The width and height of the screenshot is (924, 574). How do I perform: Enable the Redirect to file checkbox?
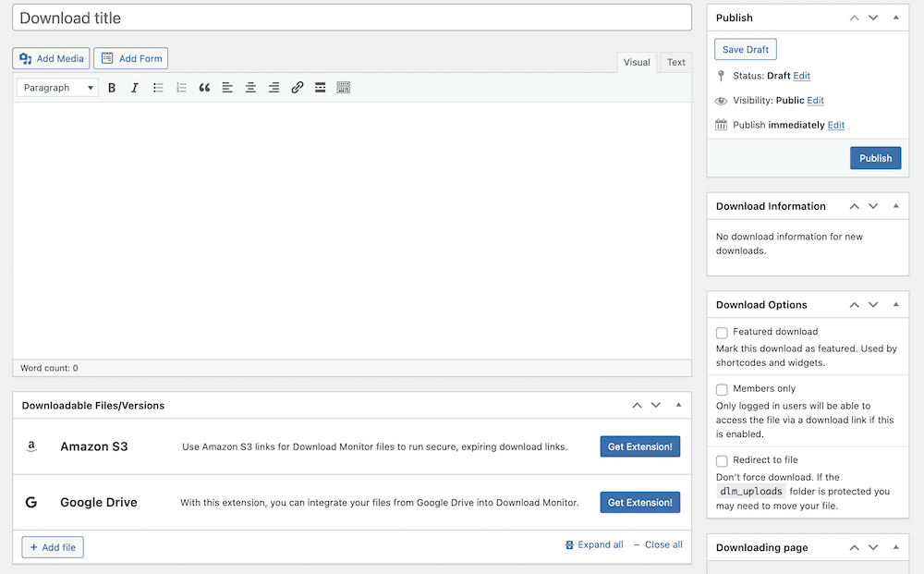point(722,461)
